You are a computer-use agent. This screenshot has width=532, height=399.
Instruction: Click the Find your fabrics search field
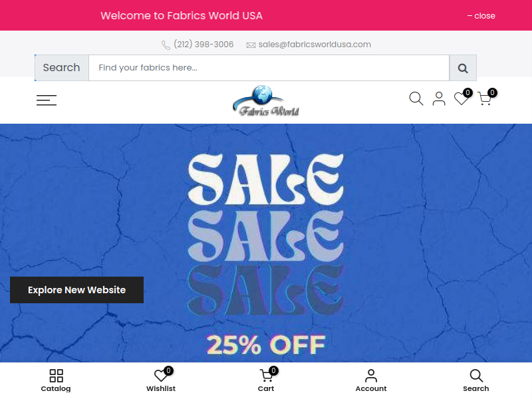269,68
